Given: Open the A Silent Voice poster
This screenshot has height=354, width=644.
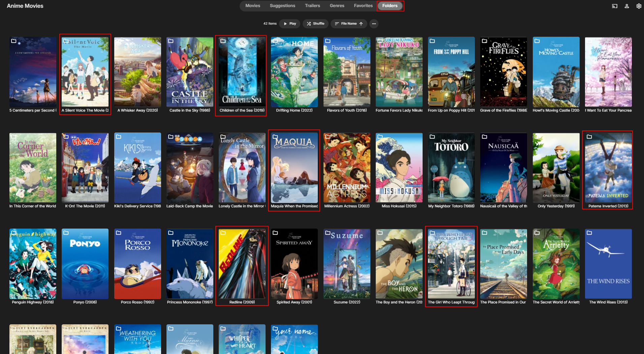Looking at the screenshot, I should (x=85, y=72).
